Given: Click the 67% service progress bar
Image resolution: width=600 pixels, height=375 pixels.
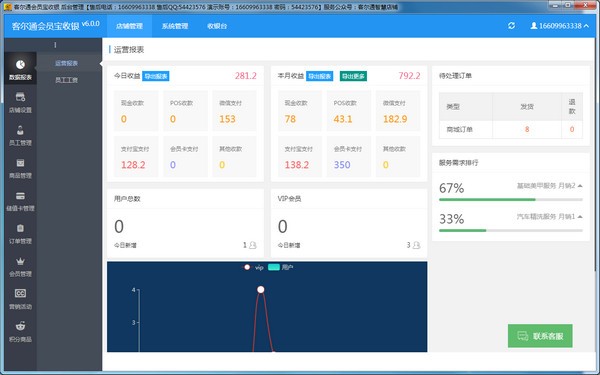Looking at the screenshot, I should pos(511,199).
